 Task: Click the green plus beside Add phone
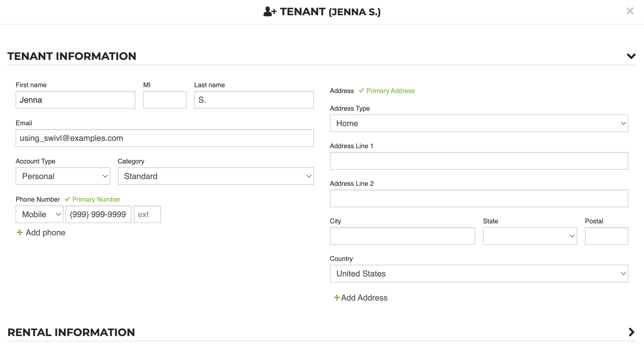20,232
